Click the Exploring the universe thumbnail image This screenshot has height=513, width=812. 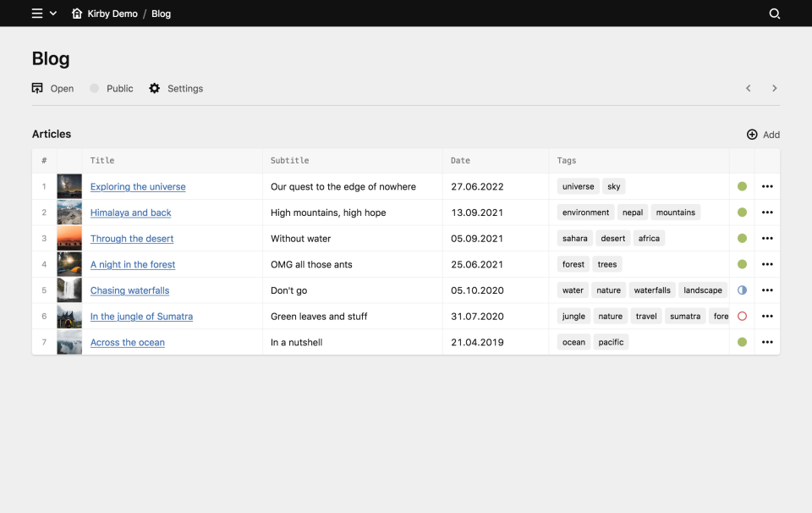69,186
